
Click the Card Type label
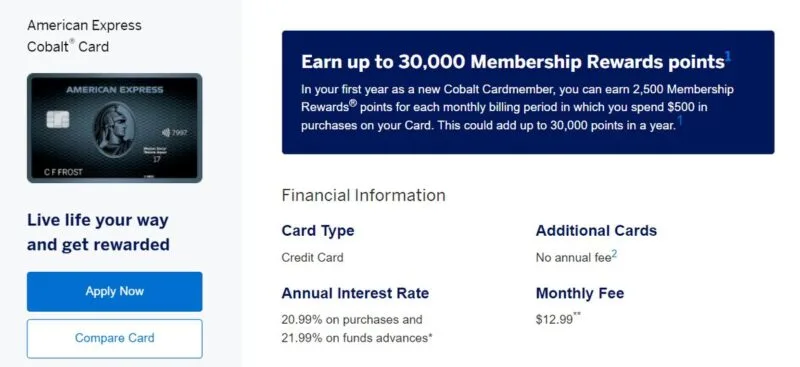point(318,230)
